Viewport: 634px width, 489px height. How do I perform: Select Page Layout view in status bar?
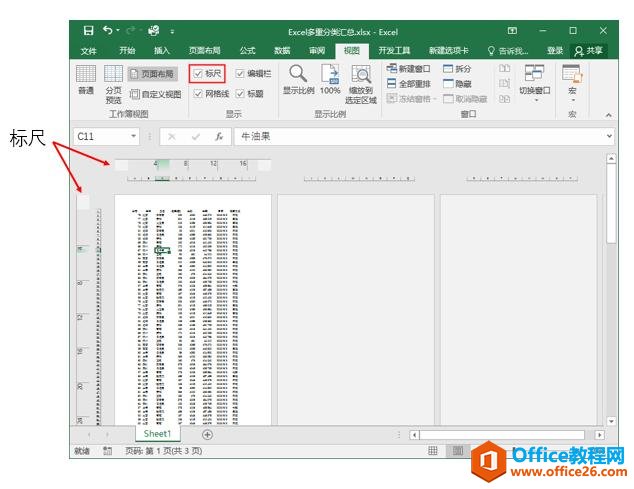[458, 451]
